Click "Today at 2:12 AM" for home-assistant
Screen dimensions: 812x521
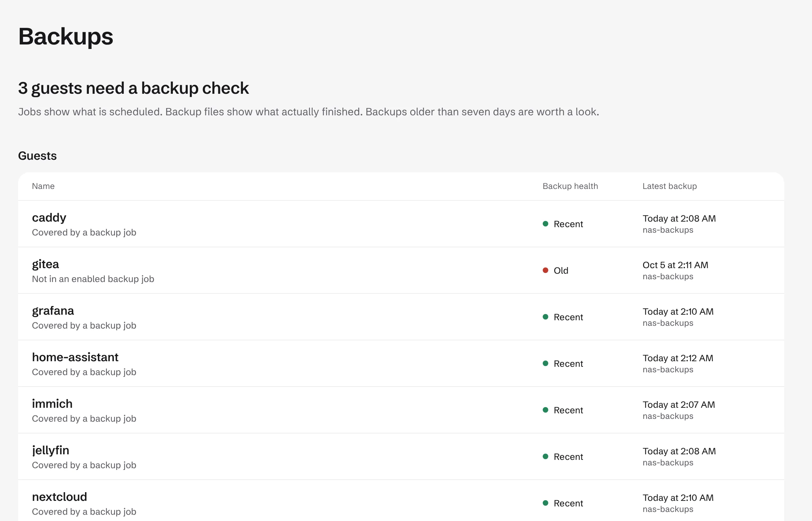678,358
